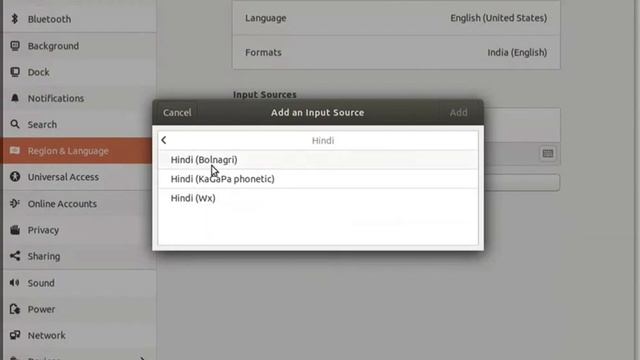Viewport: 640px width, 360px height.
Task: Open Power settings panel
Action: coord(79,309)
